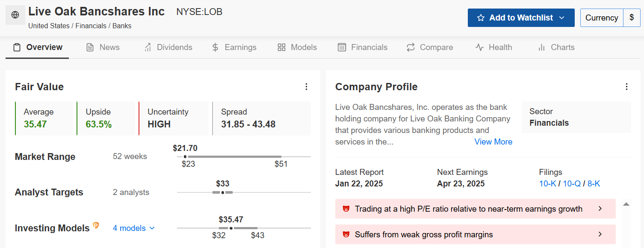644x248 pixels.
Task: Click the Market Range 52 weeks slider marker
Action: (x=185, y=156)
